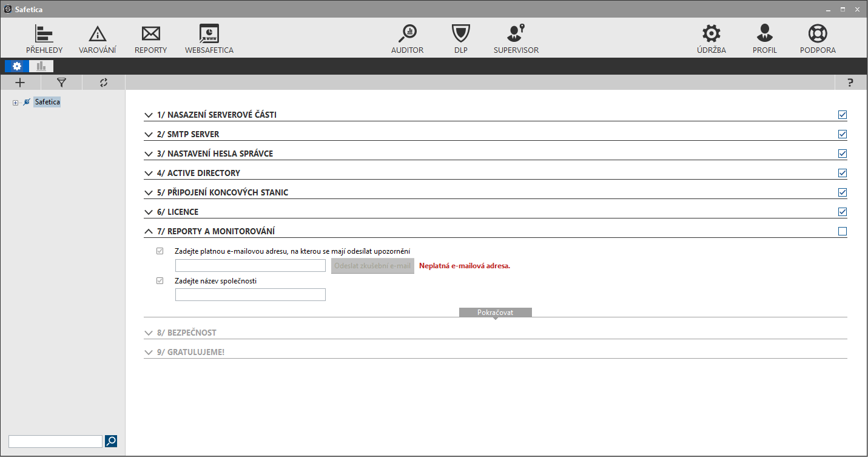Toggle the Reporty a monitorování checkbox
868x457 pixels.
[842, 231]
